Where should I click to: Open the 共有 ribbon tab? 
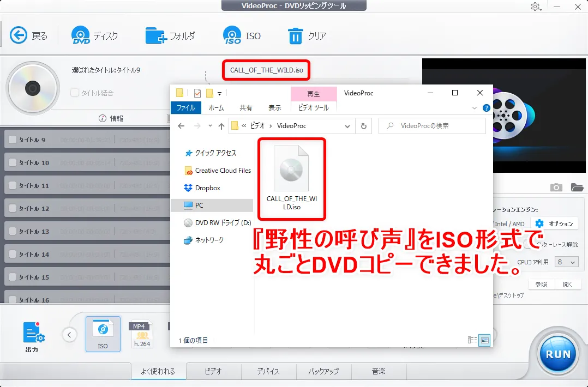click(x=245, y=107)
